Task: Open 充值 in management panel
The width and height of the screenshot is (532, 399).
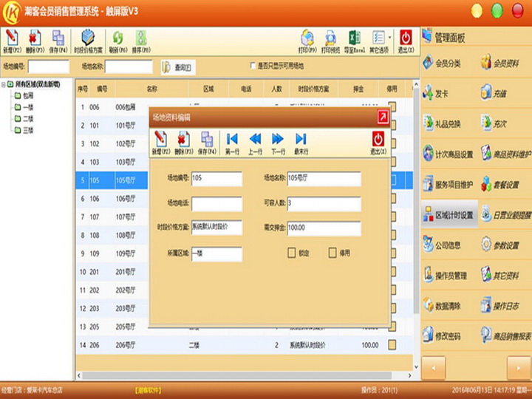Action: (494, 93)
